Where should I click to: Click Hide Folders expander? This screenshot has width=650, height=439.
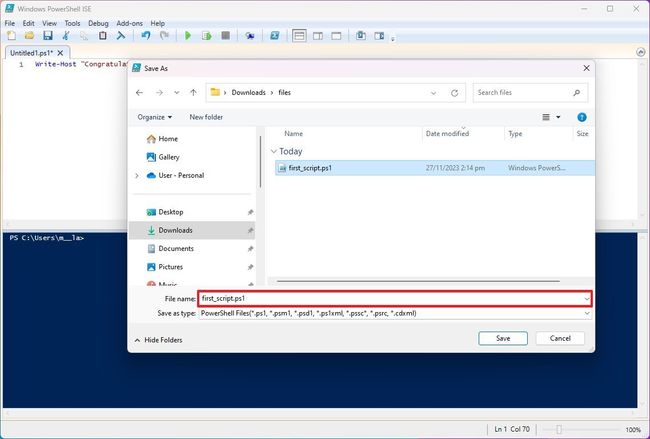pyautogui.click(x=158, y=340)
